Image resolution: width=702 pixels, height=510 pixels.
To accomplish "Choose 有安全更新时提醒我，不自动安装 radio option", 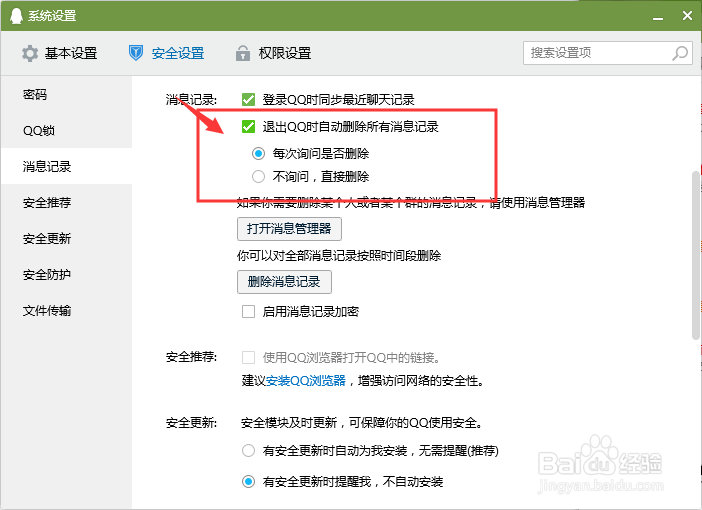I will [248, 482].
